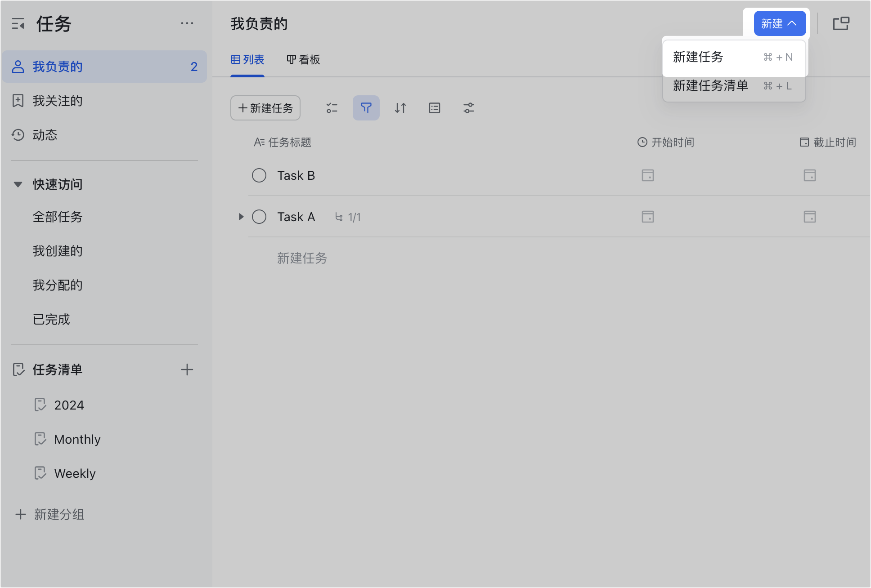Screen dimensions: 871x588
Task: Click 新建分组 to add group
Action: 50,514
